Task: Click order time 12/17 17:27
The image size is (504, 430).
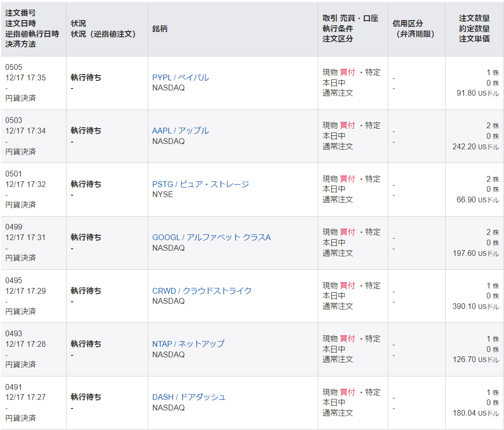Action: (x=25, y=397)
